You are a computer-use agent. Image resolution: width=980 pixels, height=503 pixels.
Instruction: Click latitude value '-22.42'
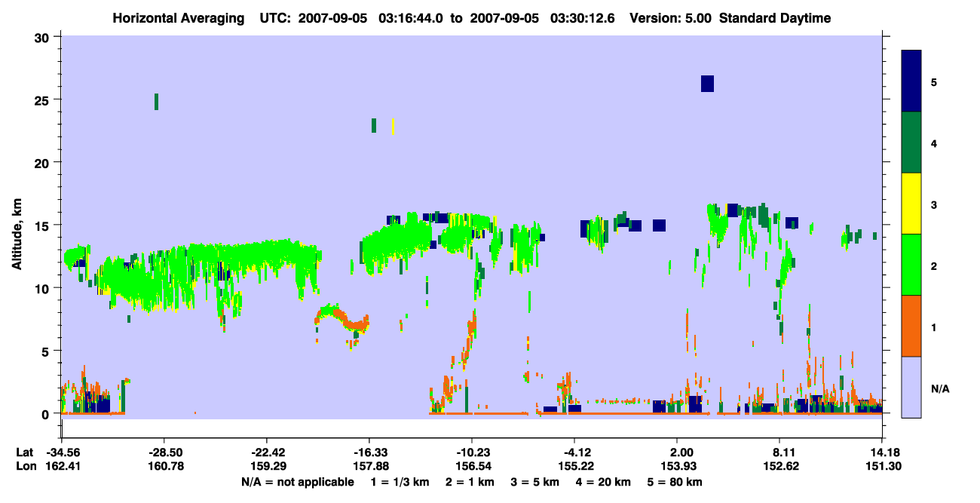click(x=268, y=452)
